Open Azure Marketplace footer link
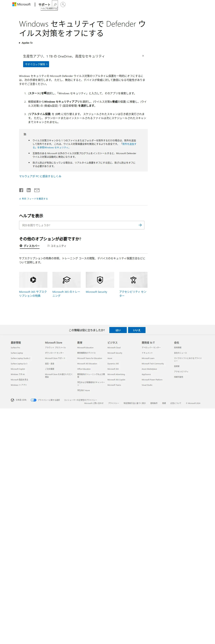This screenshot has height=644, width=215. (149, 369)
